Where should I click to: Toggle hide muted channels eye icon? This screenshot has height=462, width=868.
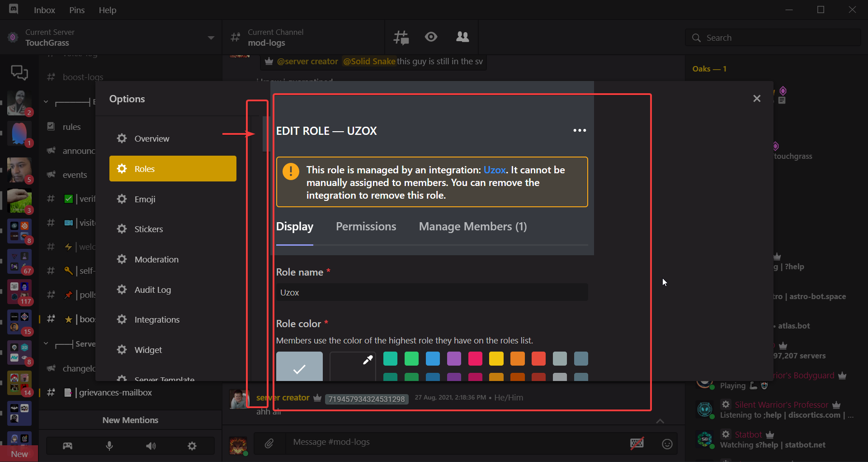click(431, 37)
